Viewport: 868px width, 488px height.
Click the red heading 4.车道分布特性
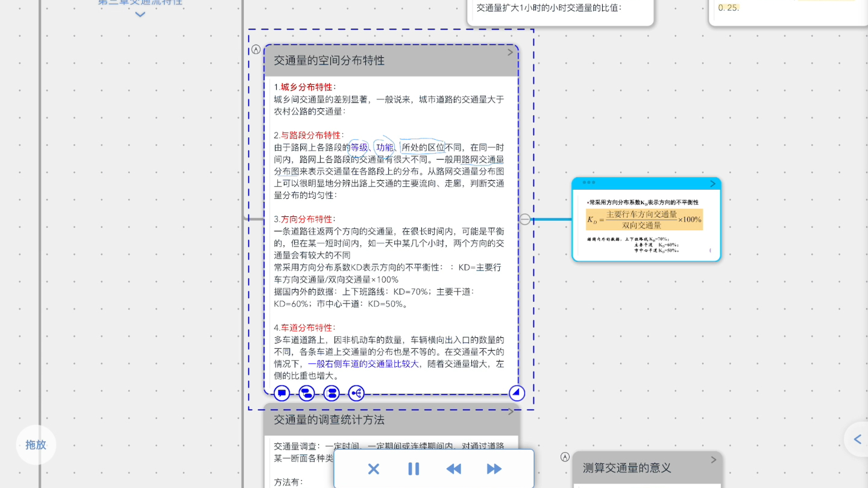coord(305,328)
